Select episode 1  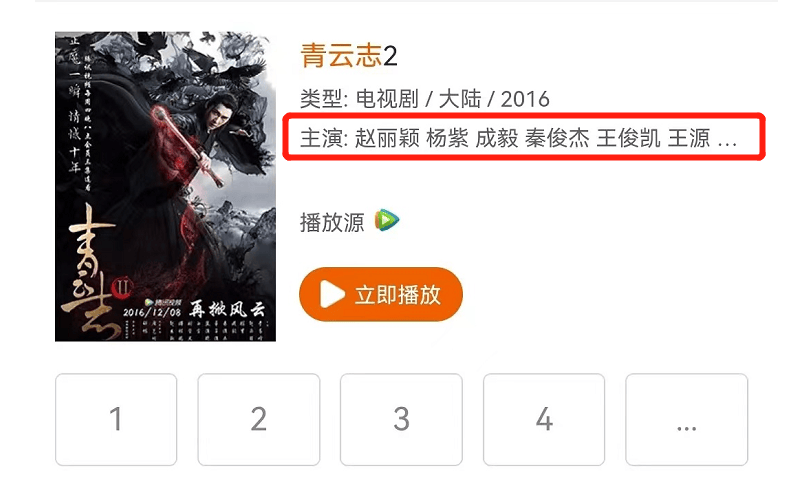pyautogui.click(x=116, y=419)
